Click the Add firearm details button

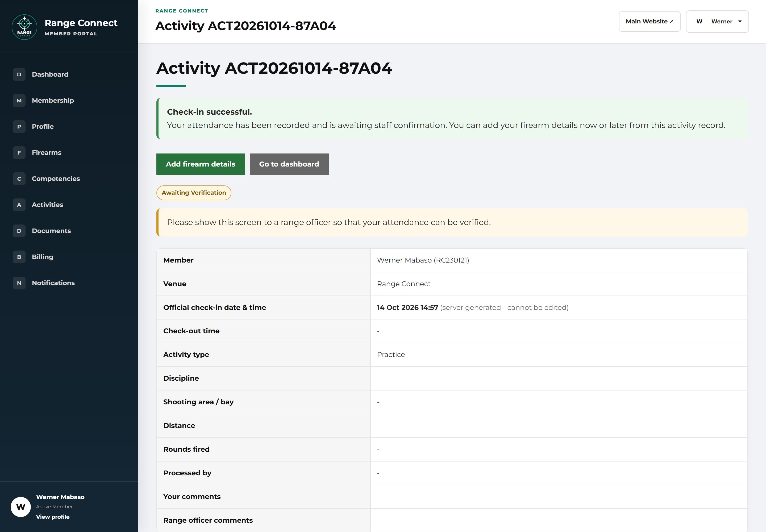pyautogui.click(x=200, y=164)
